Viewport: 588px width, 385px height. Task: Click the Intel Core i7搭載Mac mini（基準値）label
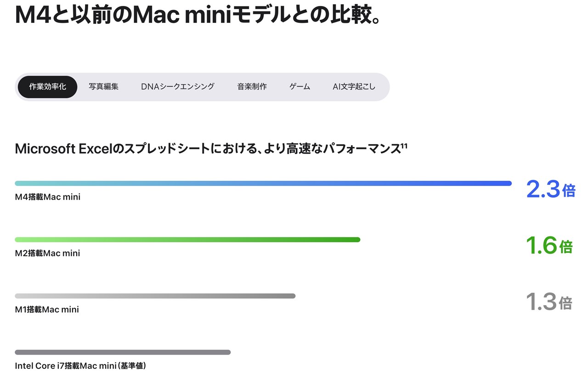click(x=81, y=366)
